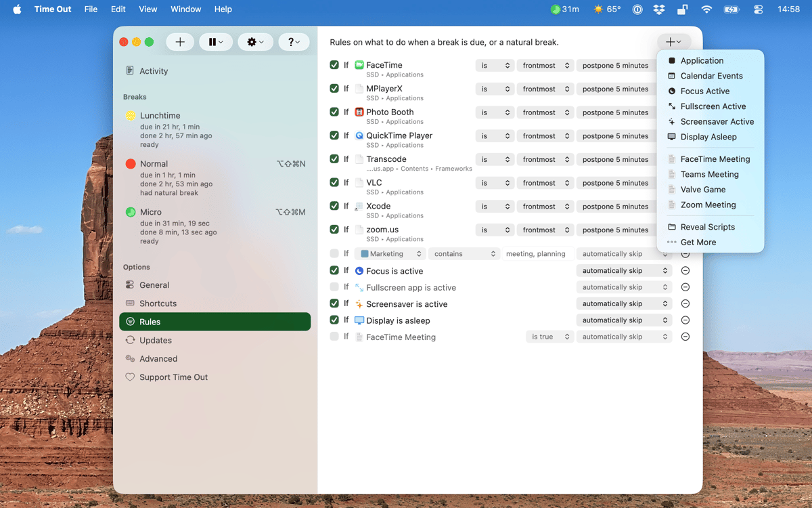Viewport: 812px width, 508px height.
Task: Enable the Marketing calendar rule checkbox
Action: [334, 254]
